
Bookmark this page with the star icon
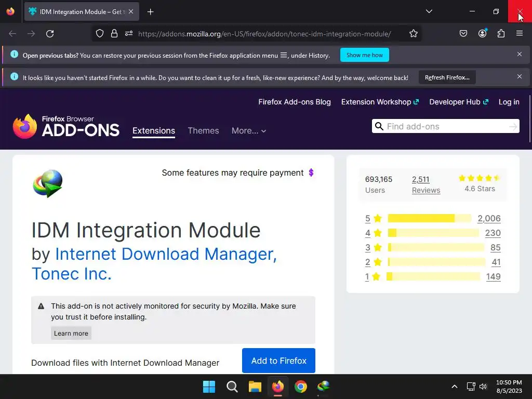coord(413,34)
